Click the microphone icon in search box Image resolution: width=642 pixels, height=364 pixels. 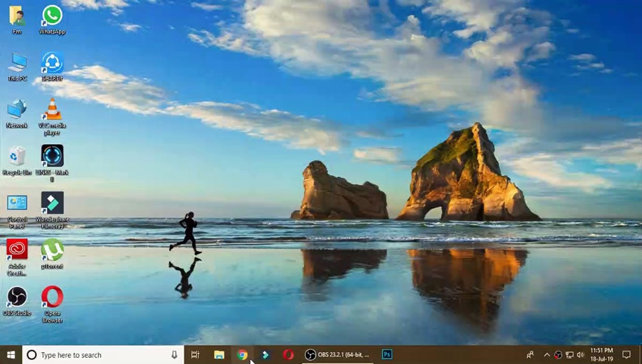pyautogui.click(x=174, y=355)
